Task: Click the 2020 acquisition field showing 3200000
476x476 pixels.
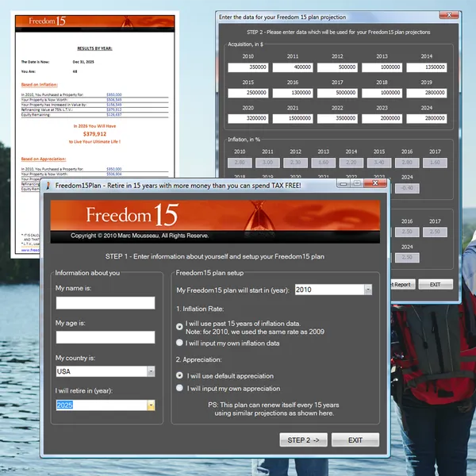Action: 248,118
